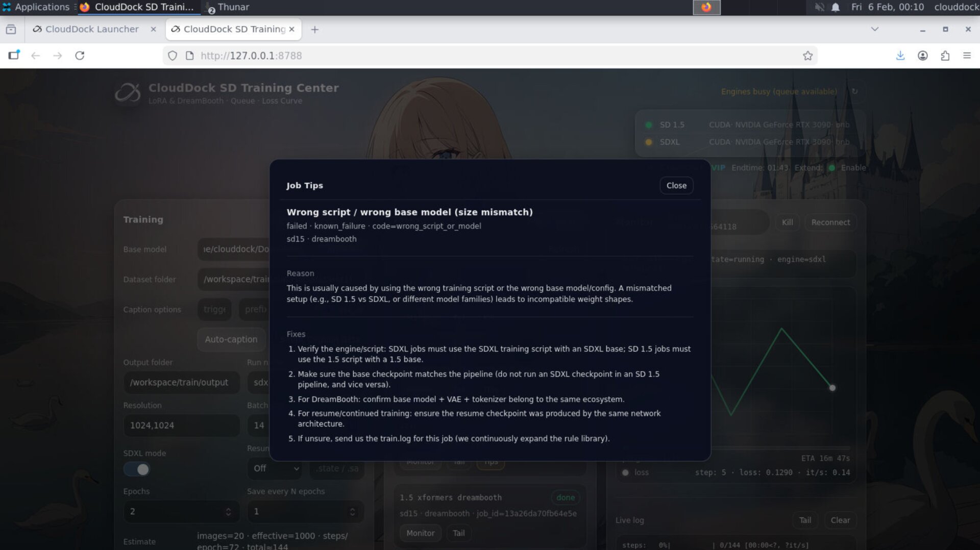Reload the page with the browser refresh icon
The width and height of the screenshot is (980, 550).
[x=80, y=56]
